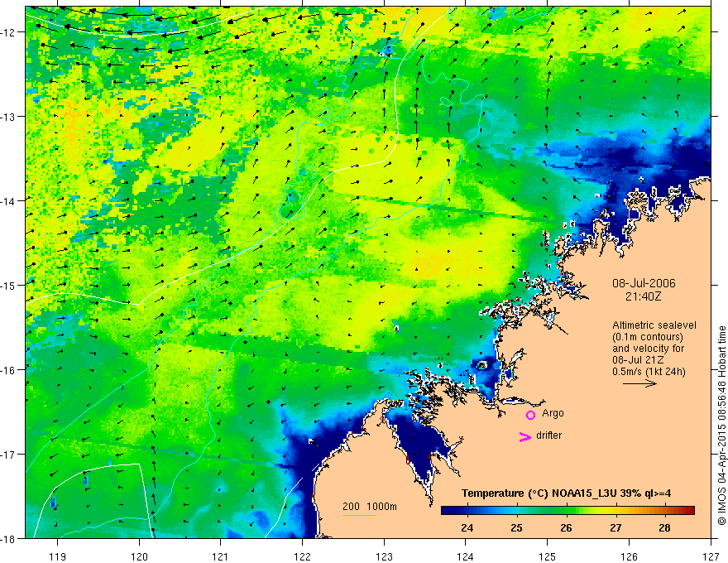Click the latitude axis label -17
This screenshot has height=563, width=728.
tap(9, 455)
